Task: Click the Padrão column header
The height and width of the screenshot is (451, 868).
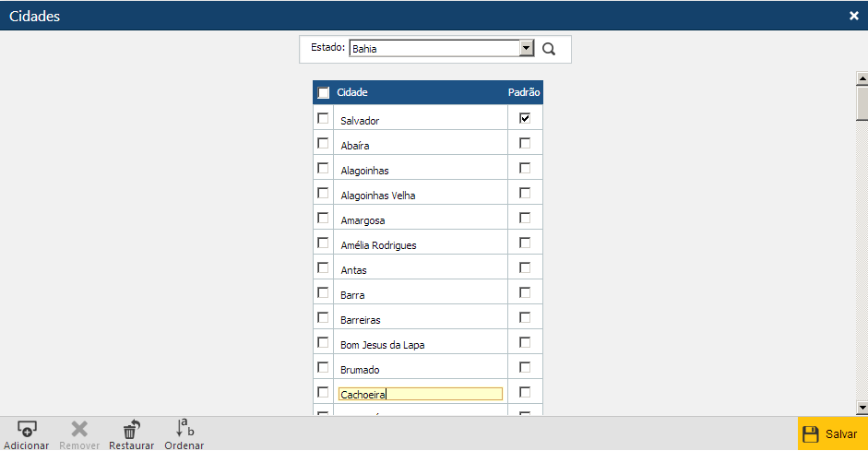Action: (524, 93)
